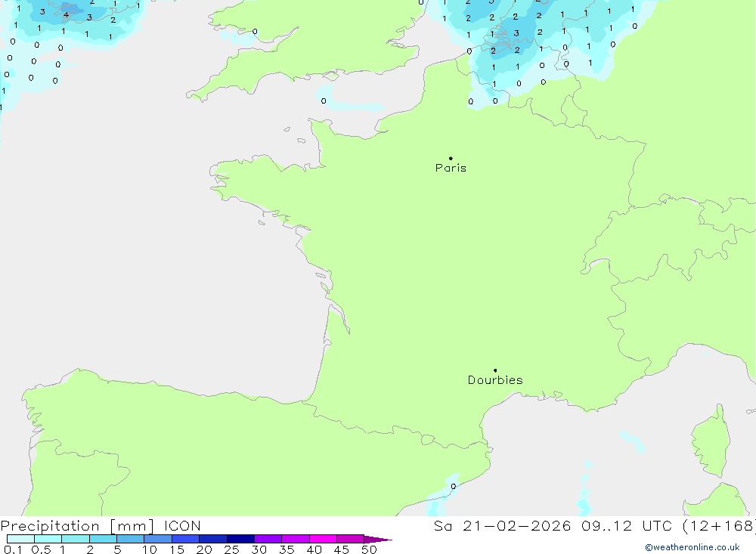Pick the 2–5 mm legend swatch
The height and width of the screenshot is (554, 756).
pyautogui.click(x=103, y=539)
